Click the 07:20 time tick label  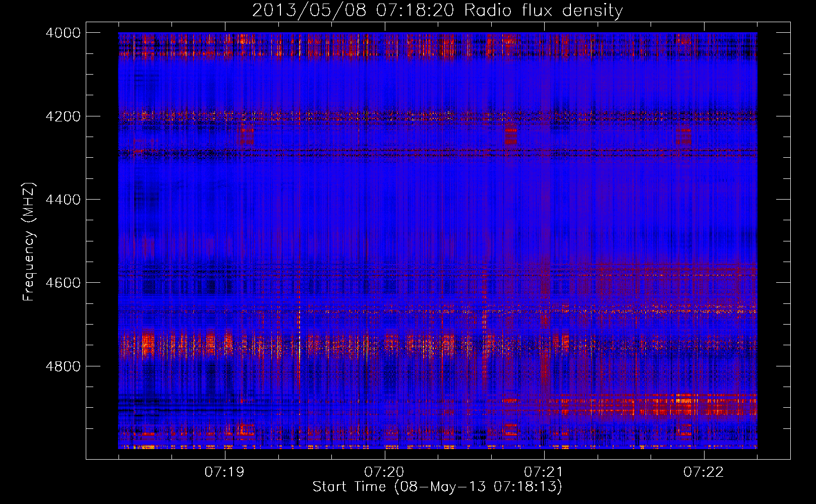click(x=384, y=472)
